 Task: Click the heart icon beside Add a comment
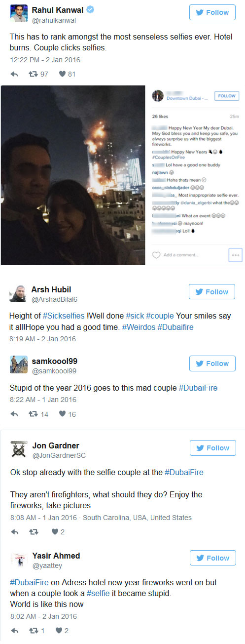click(x=156, y=255)
